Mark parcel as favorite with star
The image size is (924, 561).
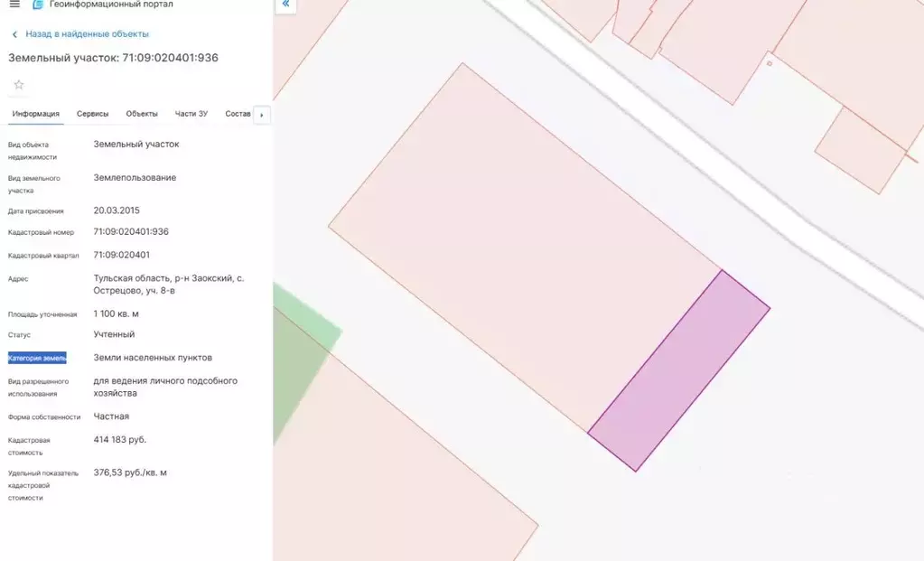(19, 85)
